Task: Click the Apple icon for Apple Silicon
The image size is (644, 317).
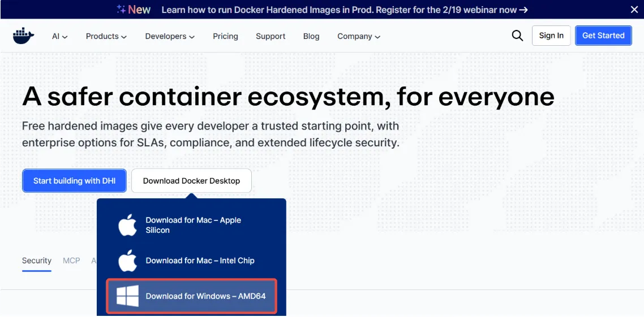Action: pyautogui.click(x=127, y=225)
